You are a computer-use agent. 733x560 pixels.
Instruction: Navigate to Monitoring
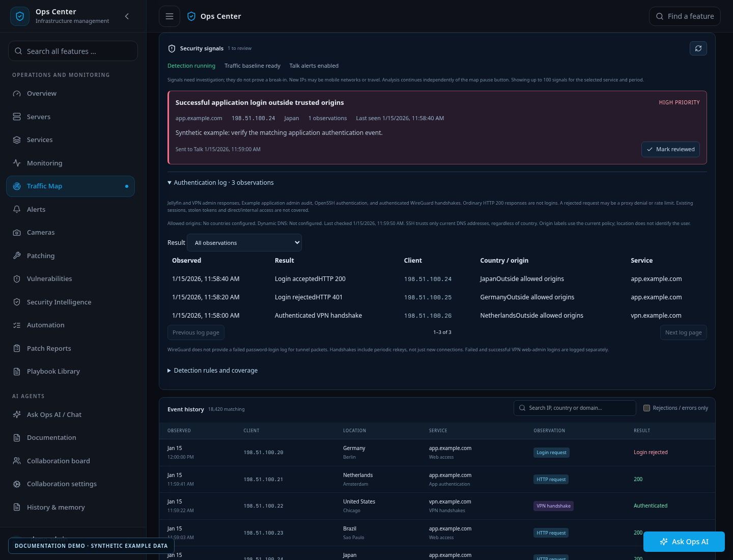(x=70, y=163)
